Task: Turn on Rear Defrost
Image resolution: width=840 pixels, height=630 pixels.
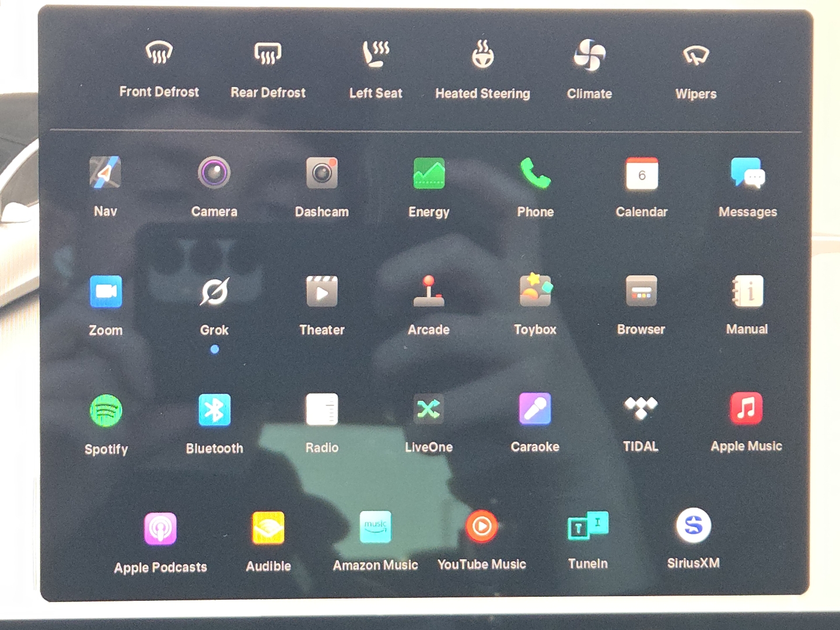Action: coord(268,54)
